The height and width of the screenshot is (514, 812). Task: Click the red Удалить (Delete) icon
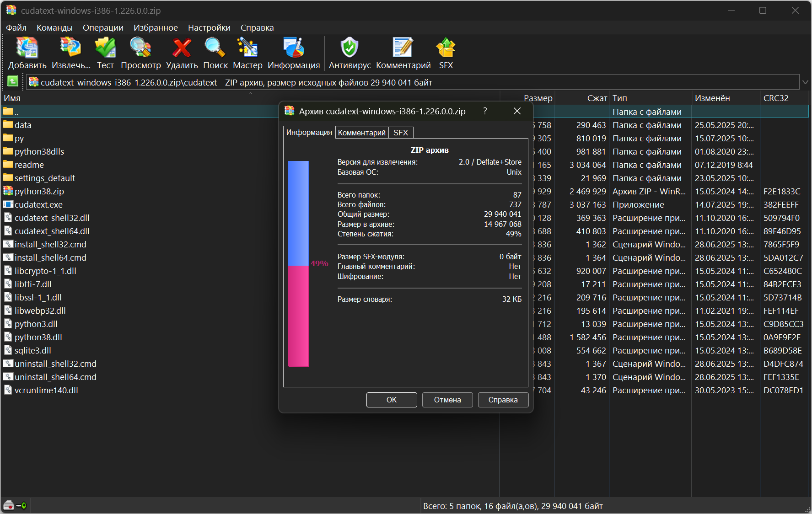182,48
